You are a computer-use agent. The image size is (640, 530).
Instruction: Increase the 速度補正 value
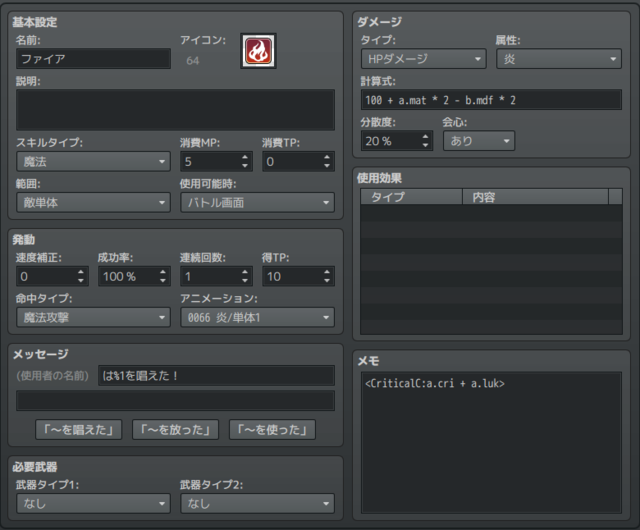point(81,272)
